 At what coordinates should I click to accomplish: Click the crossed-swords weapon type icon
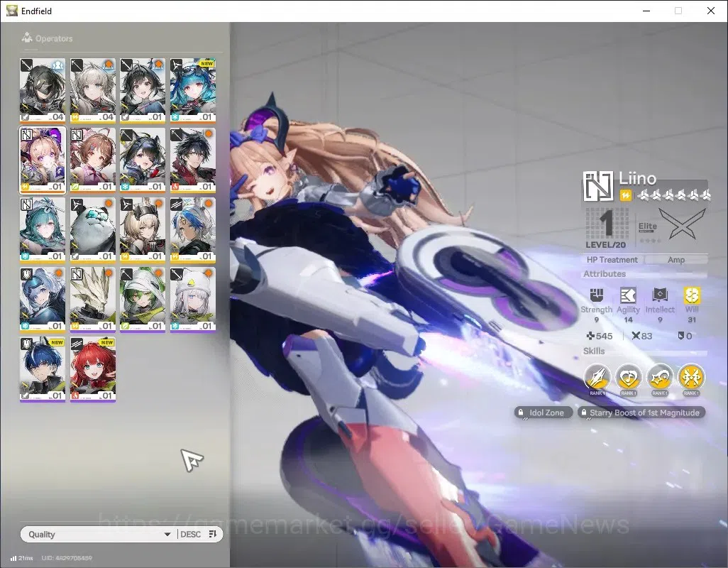tap(683, 224)
